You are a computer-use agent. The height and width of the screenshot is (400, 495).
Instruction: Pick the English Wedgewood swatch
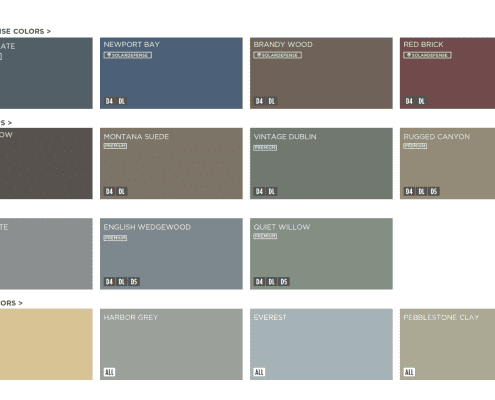click(x=171, y=254)
